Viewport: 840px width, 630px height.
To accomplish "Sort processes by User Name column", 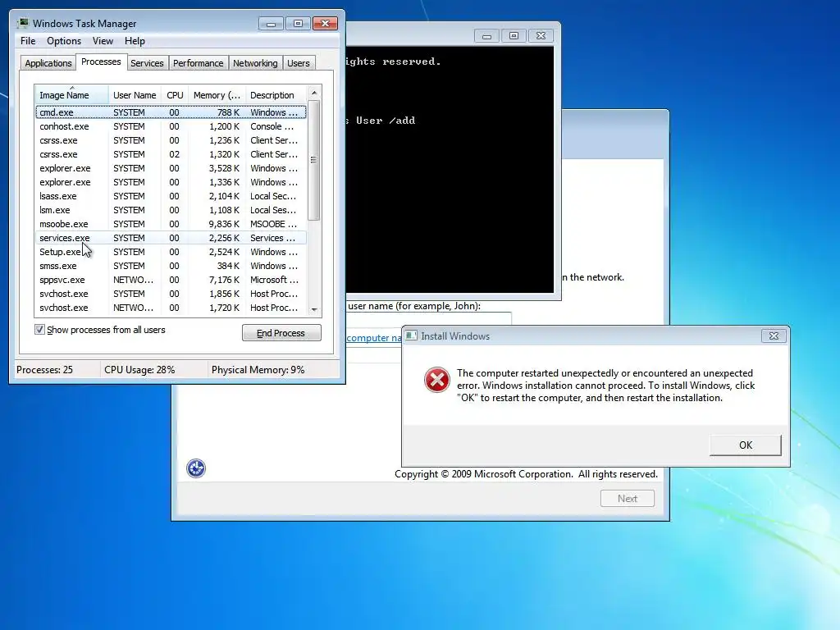I will pyautogui.click(x=135, y=95).
